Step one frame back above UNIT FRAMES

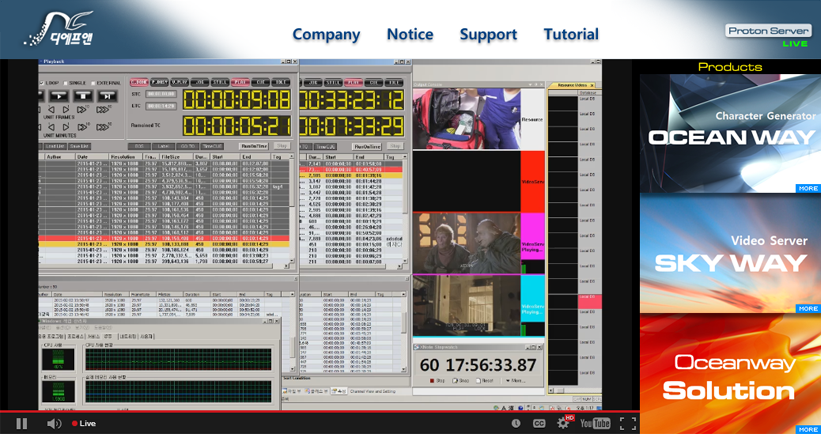click(52, 109)
